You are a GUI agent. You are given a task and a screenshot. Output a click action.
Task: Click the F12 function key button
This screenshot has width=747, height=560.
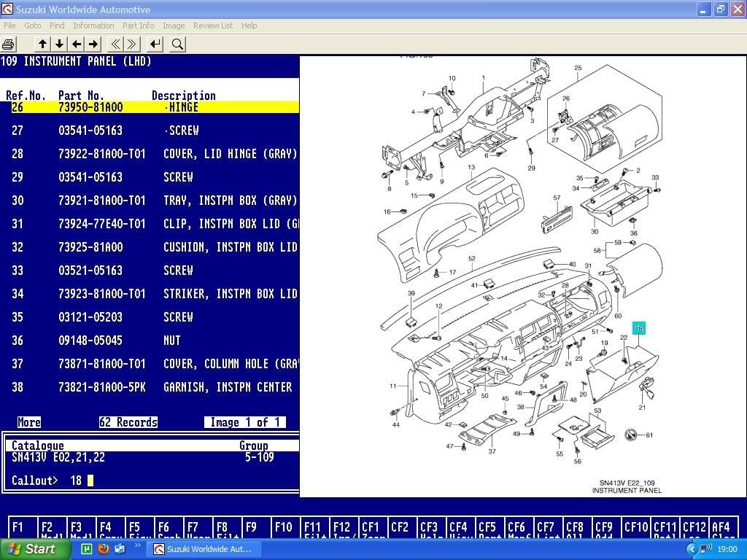[344, 528]
